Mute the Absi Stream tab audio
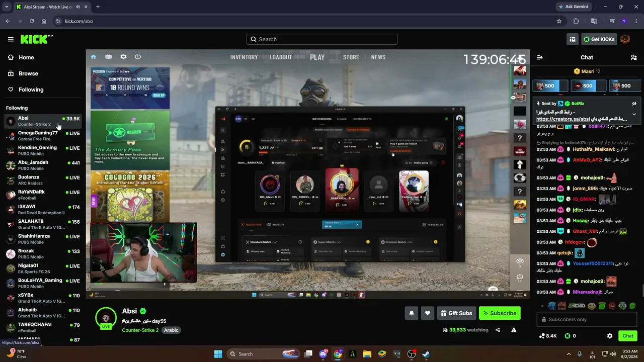The height and width of the screenshot is (362, 644). pos(77,7)
